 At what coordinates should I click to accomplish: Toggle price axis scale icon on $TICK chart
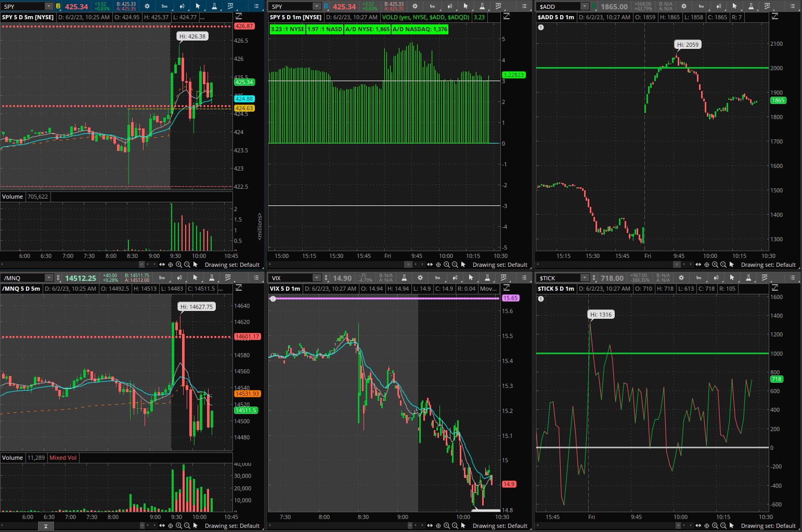(775, 288)
